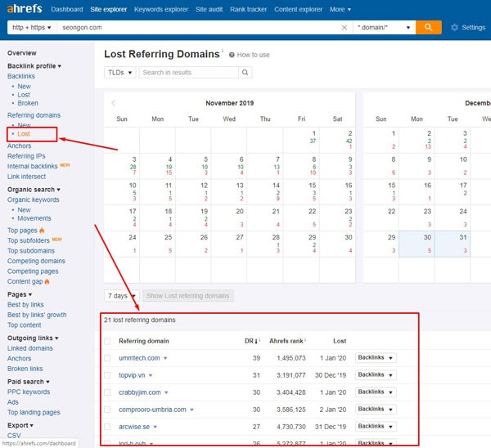This screenshot has width=491, height=448.
Task: Clear the seongon.com URL with X icon
Action: [x=345, y=28]
